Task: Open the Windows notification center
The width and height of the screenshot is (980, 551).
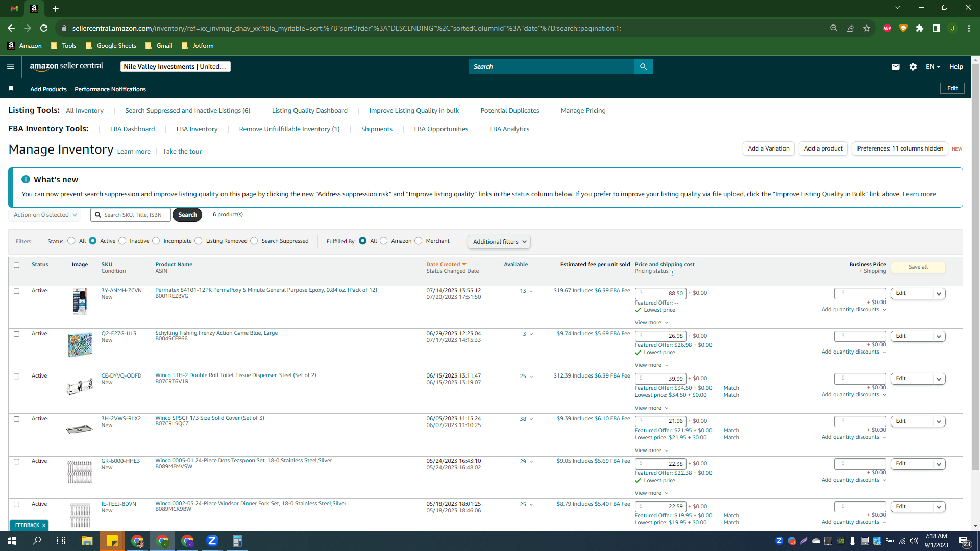Action: pyautogui.click(x=964, y=541)
